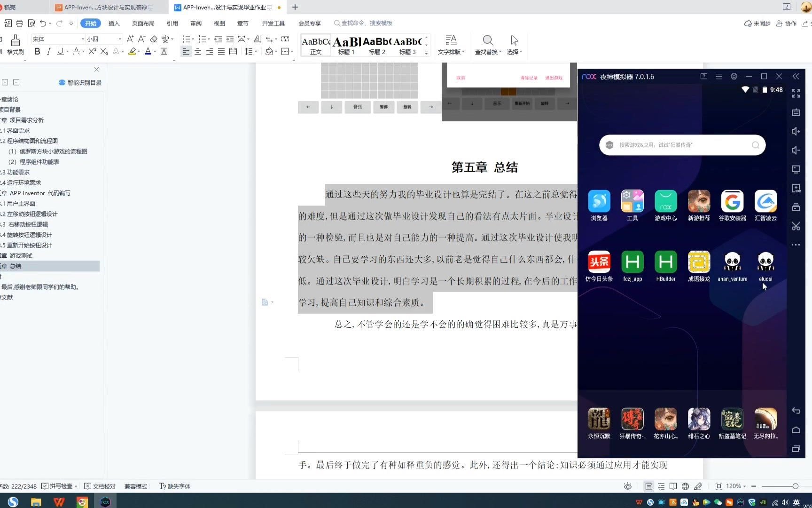The width and height of the screenshot is (812, 508).
Task: Click the 查找替换 button in the ribbon
Action: (487, 45)
